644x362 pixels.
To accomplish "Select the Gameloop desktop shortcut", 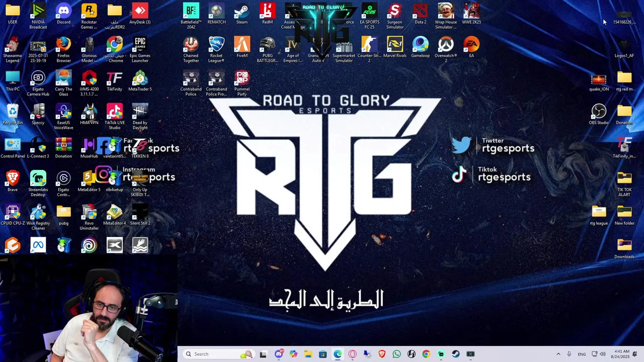I will (420, 47).
